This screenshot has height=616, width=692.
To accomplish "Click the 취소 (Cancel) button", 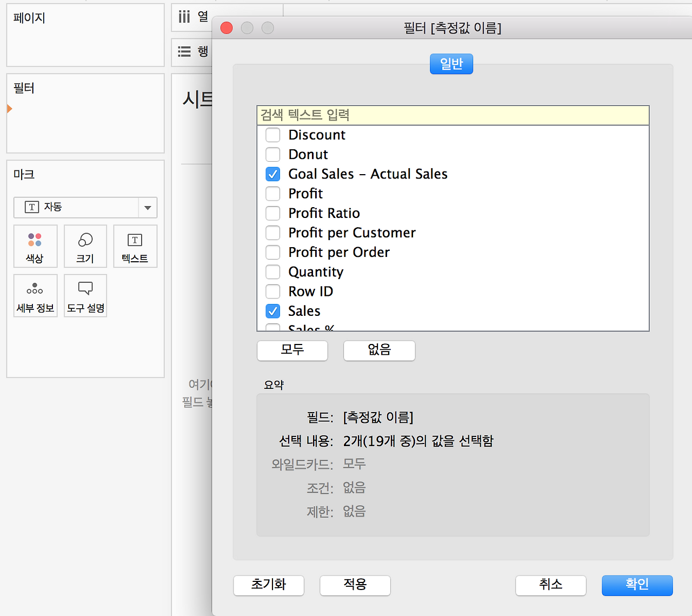I will coord(551,585).
